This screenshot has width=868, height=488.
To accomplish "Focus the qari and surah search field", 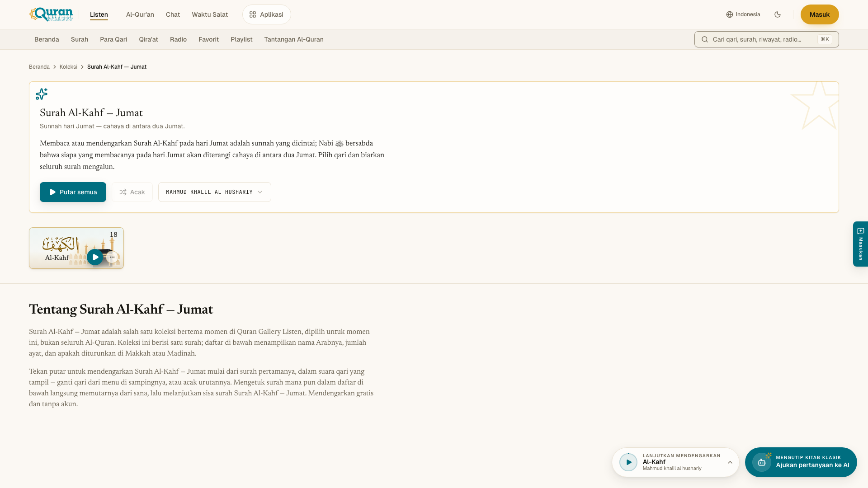I will 766,39.
